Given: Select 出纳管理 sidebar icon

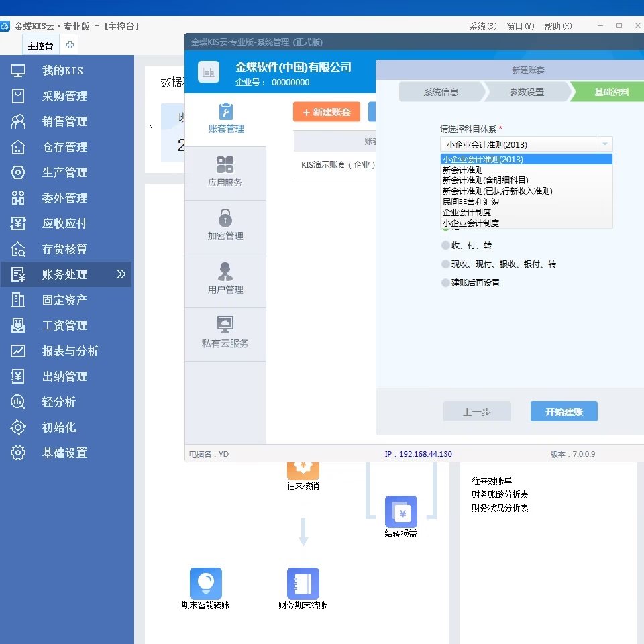Looking at the screenshot, I should 17,376.
